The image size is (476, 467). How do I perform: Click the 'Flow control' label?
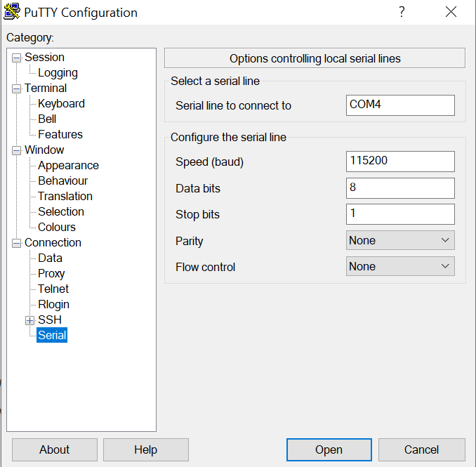pos(205,267)
